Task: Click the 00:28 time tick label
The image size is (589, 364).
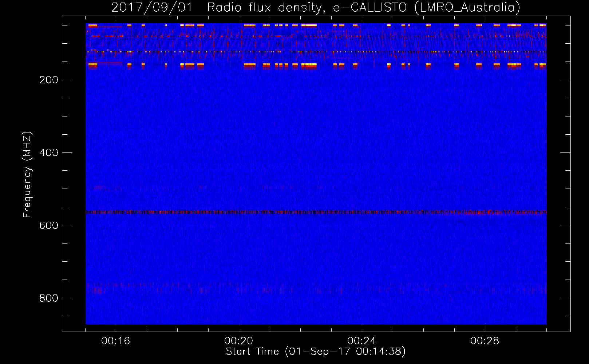Action: (485, 341)
